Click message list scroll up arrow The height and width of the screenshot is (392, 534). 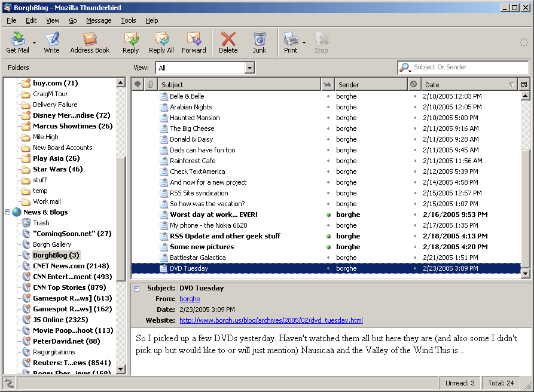pyautogui.click(x=526, y=96)
